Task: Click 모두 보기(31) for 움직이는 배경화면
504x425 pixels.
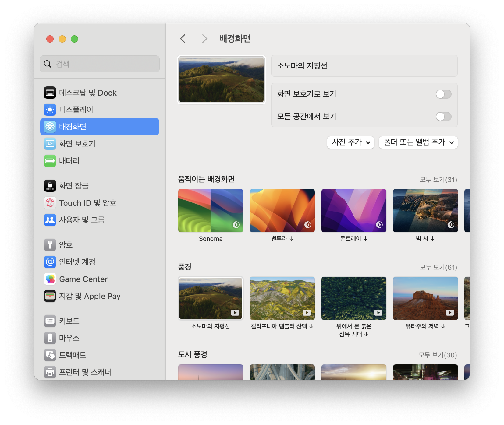Action: [x=438, y=180]
